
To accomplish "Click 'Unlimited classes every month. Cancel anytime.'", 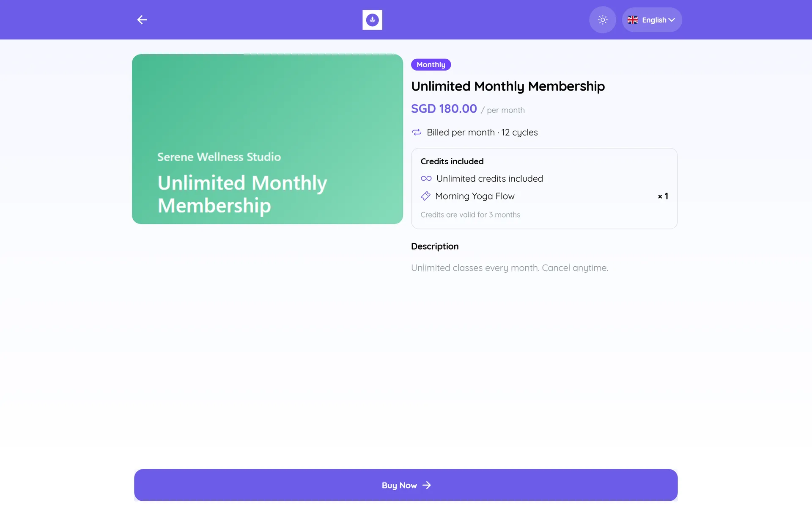I will pyautogui.click(x=510, y=268).
